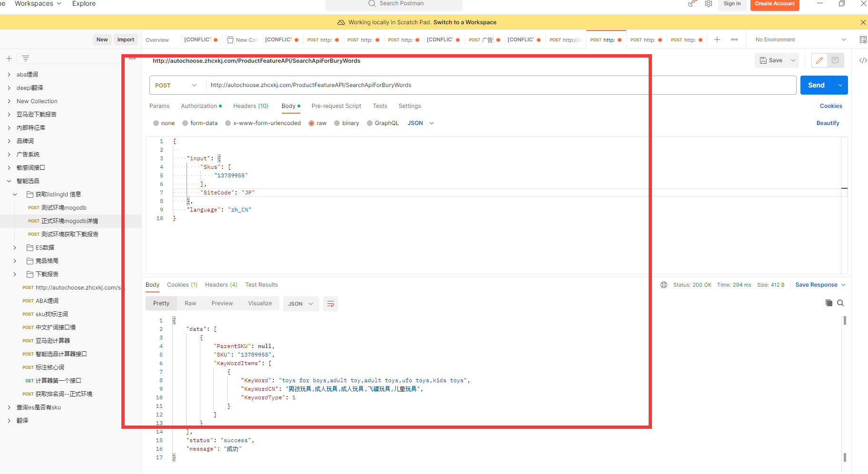Click the response search magnifier icon
This screenshot has width=868, height=474.
(x=840, y=303)
